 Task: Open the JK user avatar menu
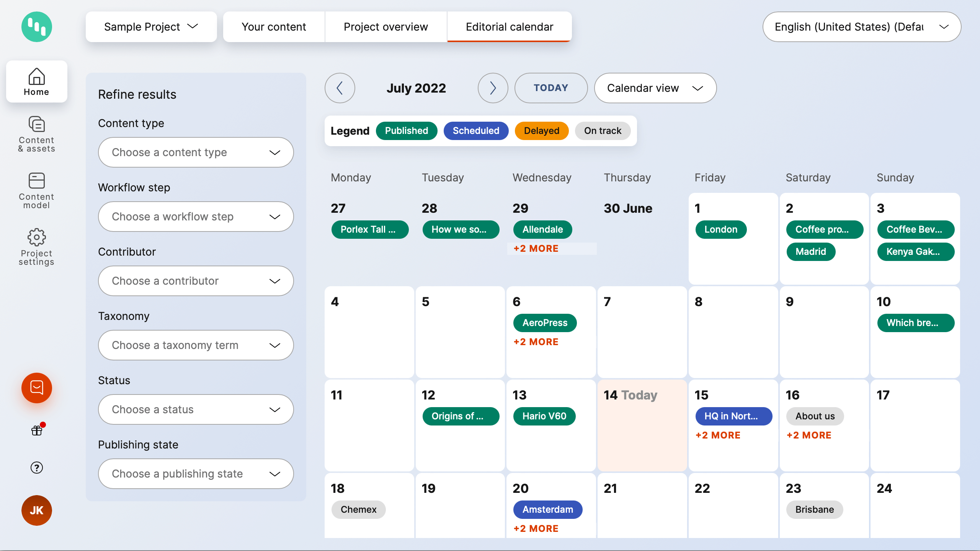[x=37, y=510]
